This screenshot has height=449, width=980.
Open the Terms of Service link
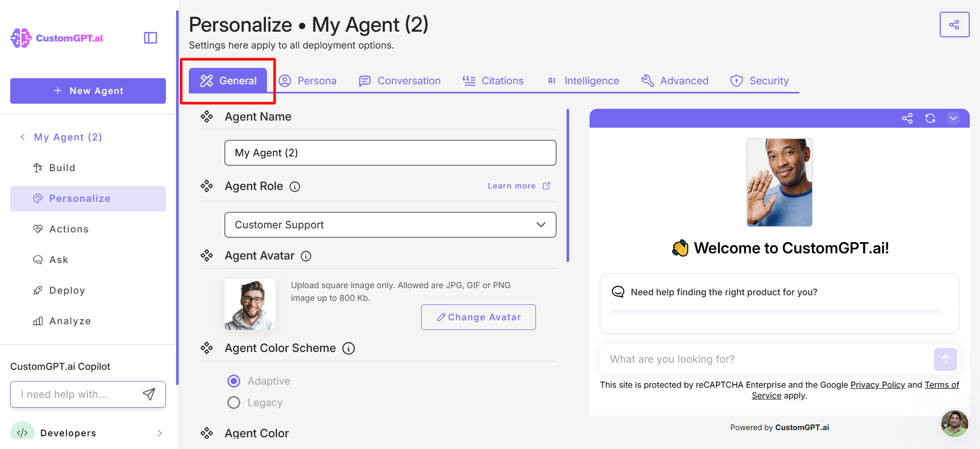tap(942, 385)
